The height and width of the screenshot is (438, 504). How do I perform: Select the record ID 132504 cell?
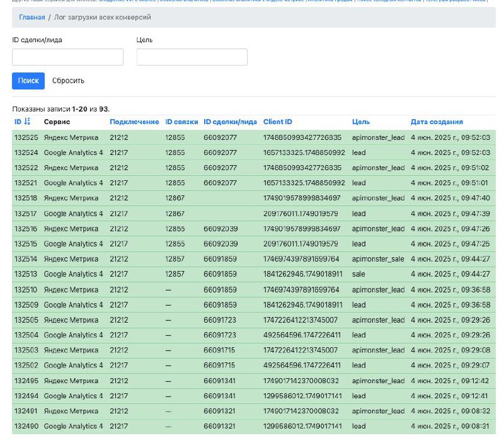point(26,335)
